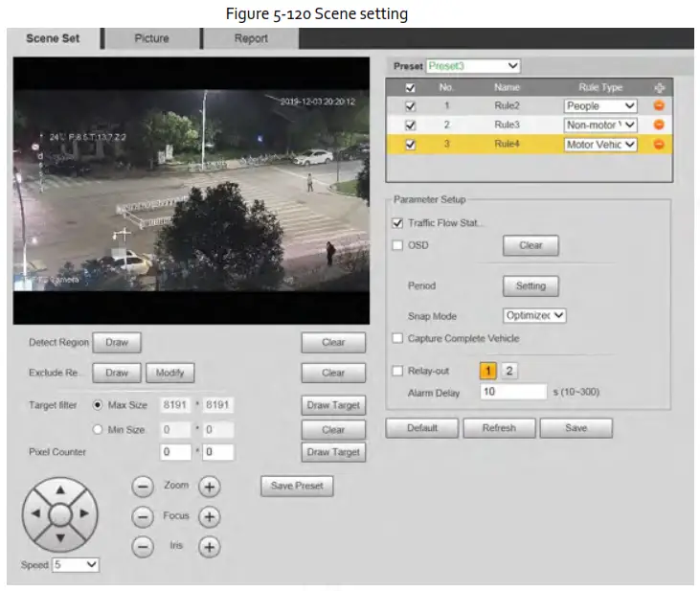This screenshot has width=700, height=591.
Task: Click the Save Preset button
Action: click(297, 486)
